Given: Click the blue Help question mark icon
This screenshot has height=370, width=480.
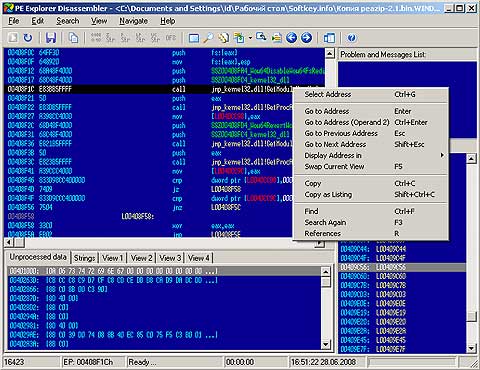Looking at the screenshot, I should point(352,38).
